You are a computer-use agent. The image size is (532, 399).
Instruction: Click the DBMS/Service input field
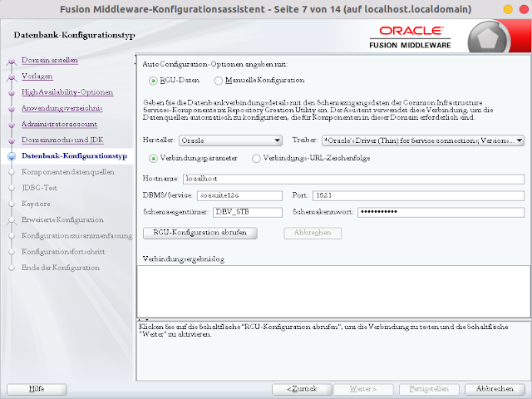[239, 195]
